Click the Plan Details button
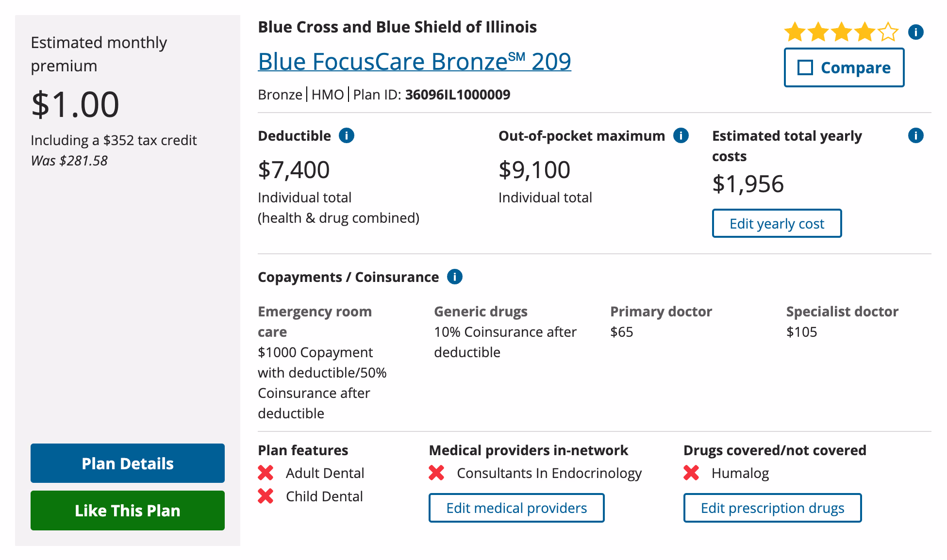 point(127,463)
